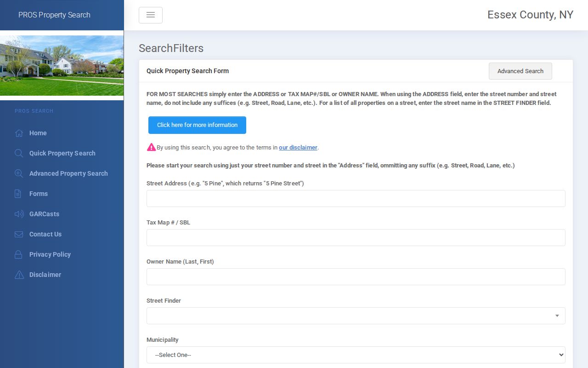Click the Advanced Property Search zoom icon

(19, 173)
